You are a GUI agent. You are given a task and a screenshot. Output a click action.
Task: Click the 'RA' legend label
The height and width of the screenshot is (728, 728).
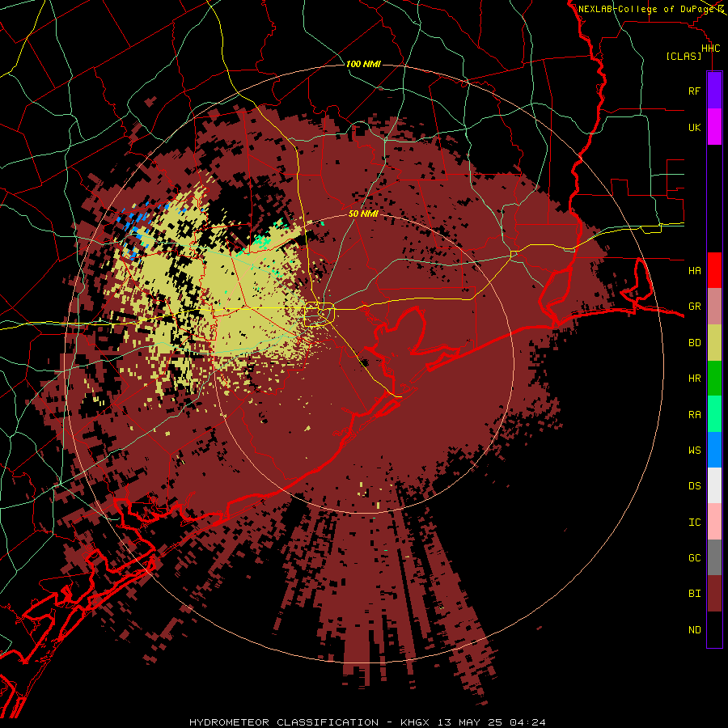coord(694,414)
